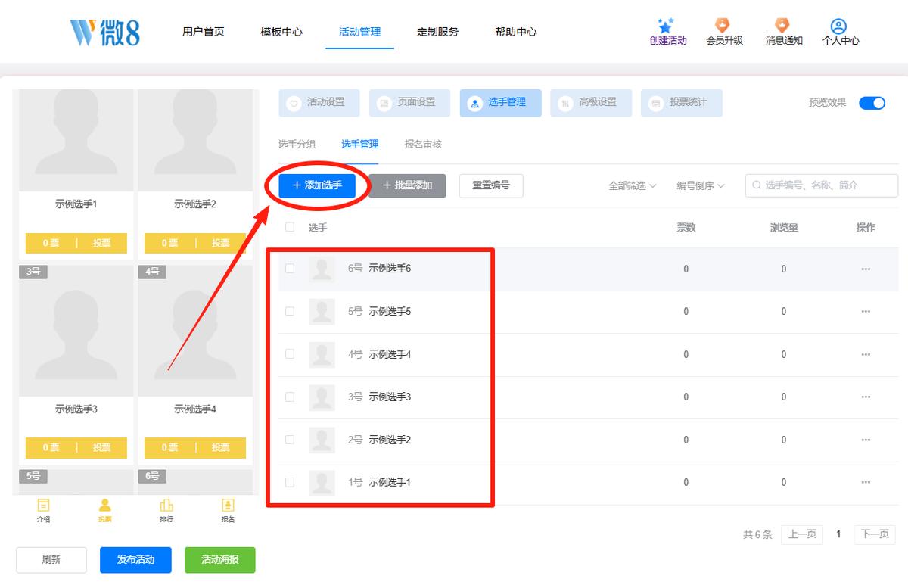This screenshot has height=588, width=908.
Task: Select all players via header checkbox
Action: pyautogui.click(x=290, y=226)
